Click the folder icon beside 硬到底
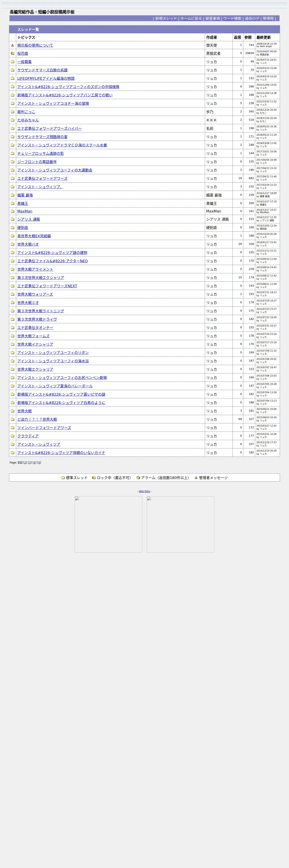Viewport: 289px width, 868px height. (12, 227)
